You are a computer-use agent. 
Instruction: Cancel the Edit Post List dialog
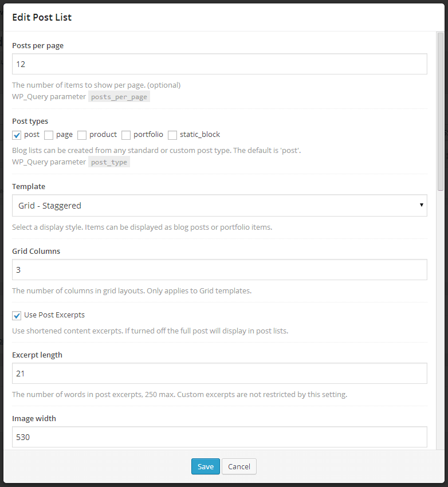[x=239, y=466]
